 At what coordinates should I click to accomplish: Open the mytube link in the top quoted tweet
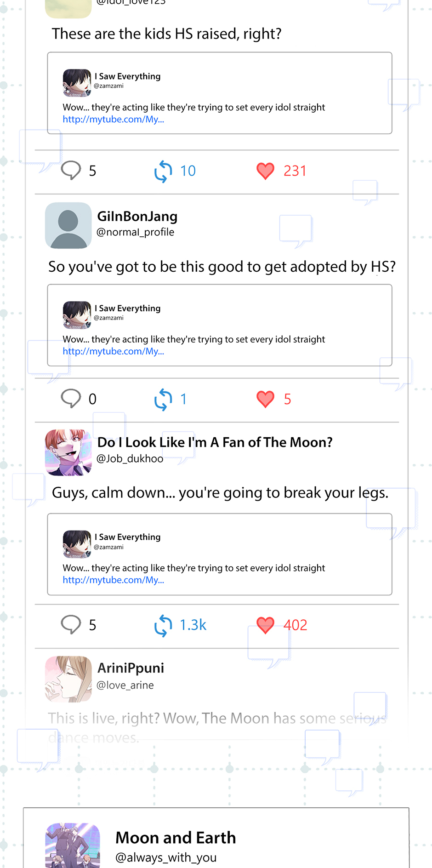[x=114, y=120]
